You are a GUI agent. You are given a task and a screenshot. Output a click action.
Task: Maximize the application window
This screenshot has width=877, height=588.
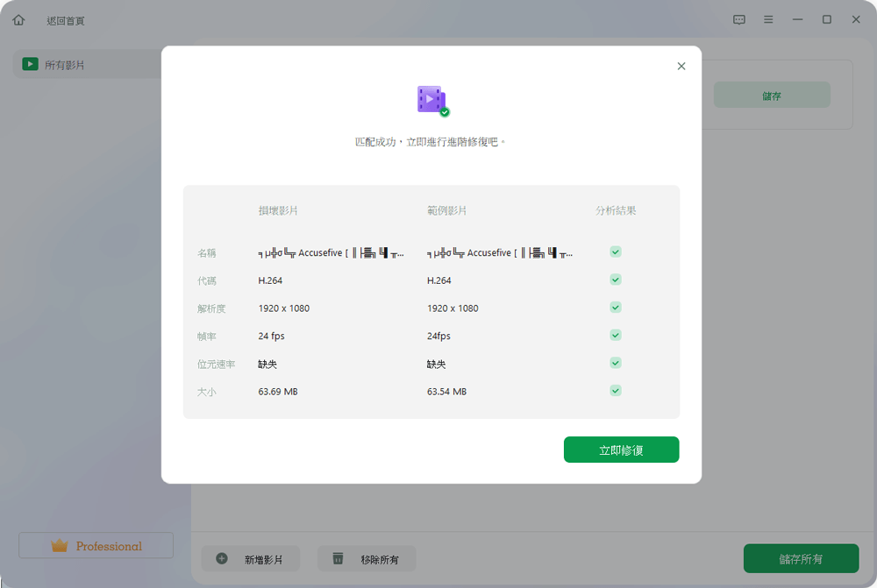click(826, 19)
